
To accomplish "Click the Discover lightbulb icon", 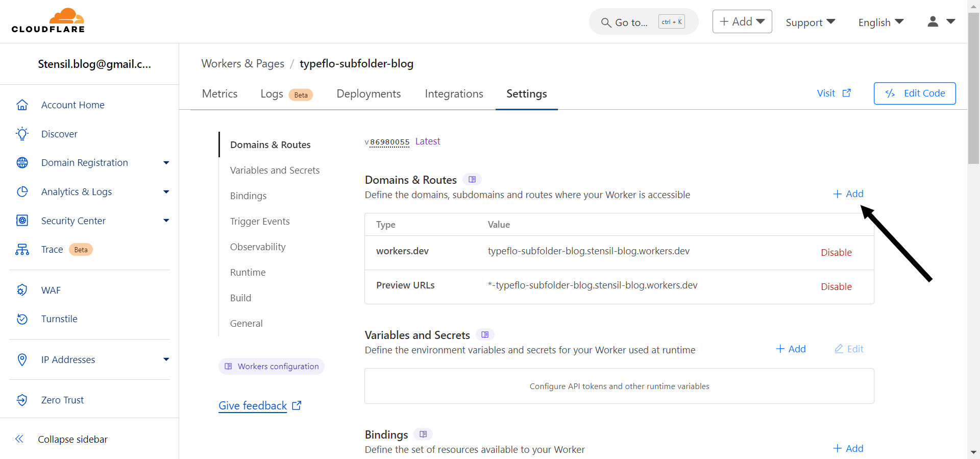I will click(22, 134).
